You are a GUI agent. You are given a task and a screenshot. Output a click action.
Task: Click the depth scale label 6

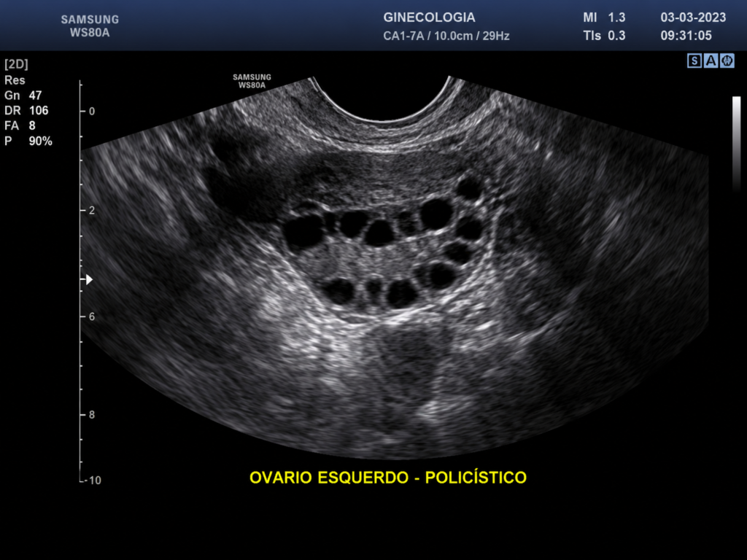coord(92,316)
